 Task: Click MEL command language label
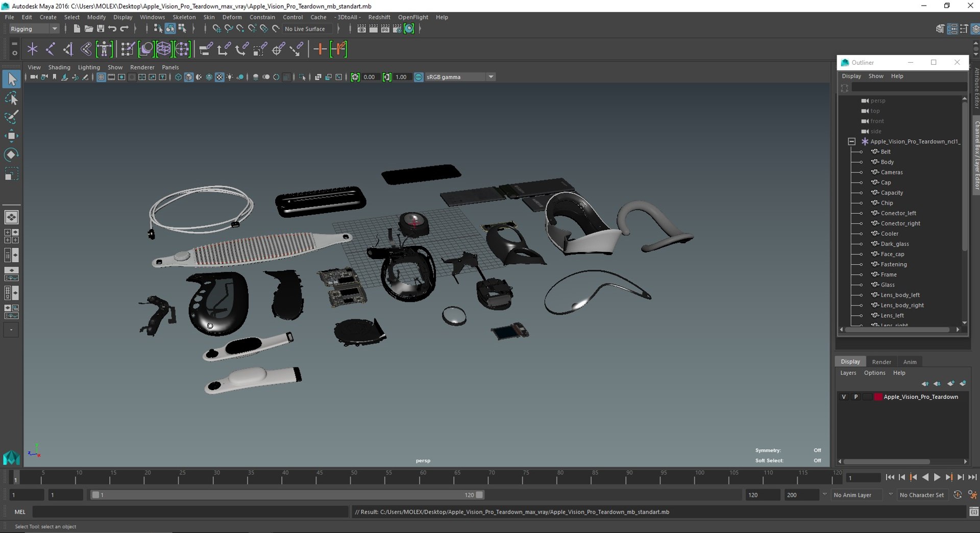20,512
